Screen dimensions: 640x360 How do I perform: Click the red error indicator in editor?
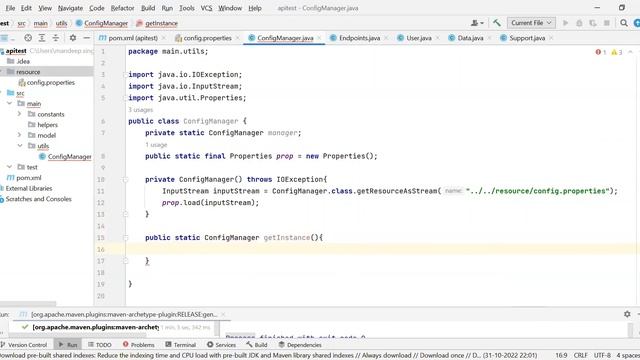(x=600, y=52)
